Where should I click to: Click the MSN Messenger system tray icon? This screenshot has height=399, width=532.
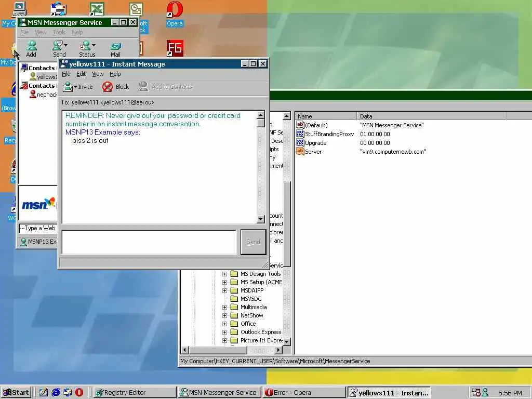coord(486,392)
